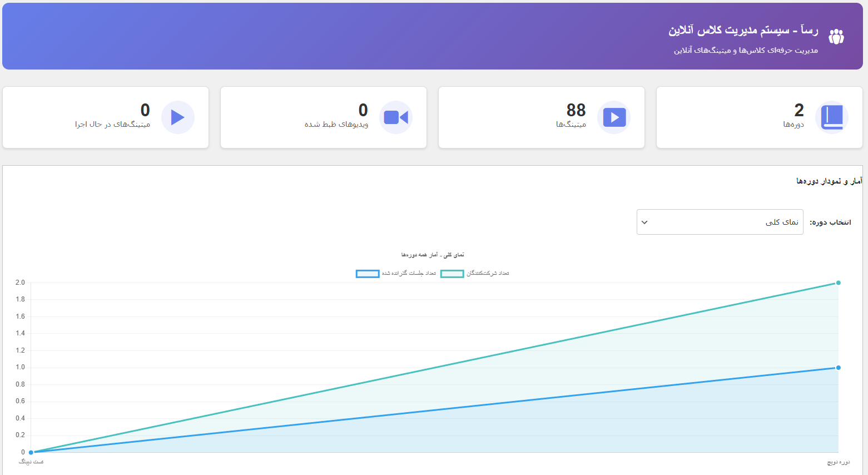Click the دوره‌ها card label
The height and width of the screenshot is (475, 868).
coord(793,125)
